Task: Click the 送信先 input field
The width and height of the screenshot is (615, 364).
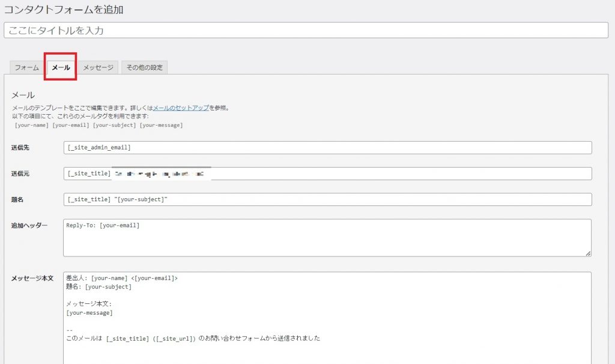Action: point(327,148)
